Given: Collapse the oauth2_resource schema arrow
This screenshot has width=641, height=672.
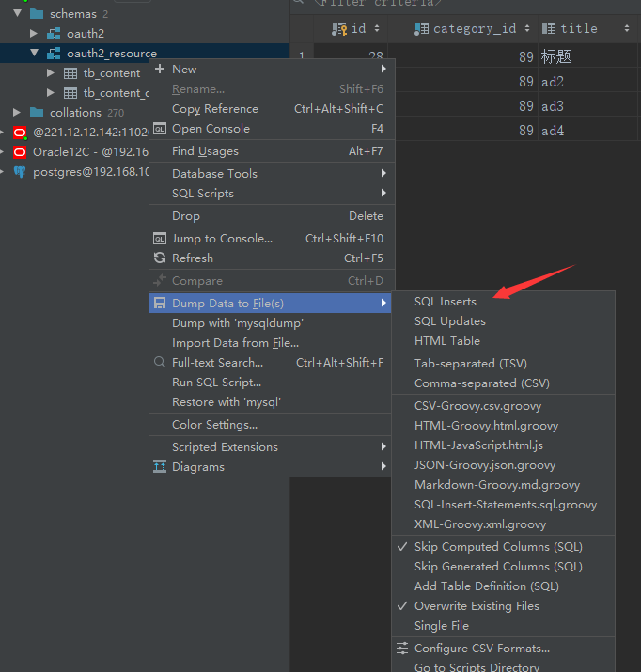Looking at the screenshot, I should (x=34, y=53).
